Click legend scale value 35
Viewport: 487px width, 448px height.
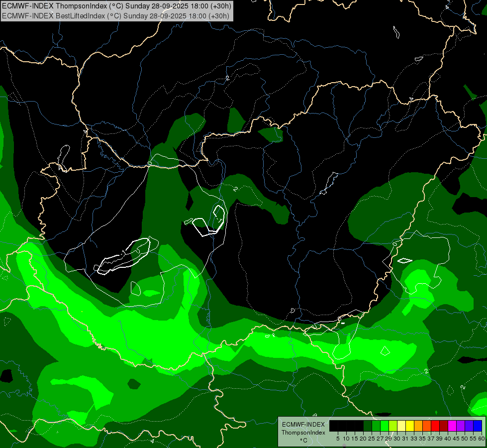pyautogui.click(x=422, y=439)
